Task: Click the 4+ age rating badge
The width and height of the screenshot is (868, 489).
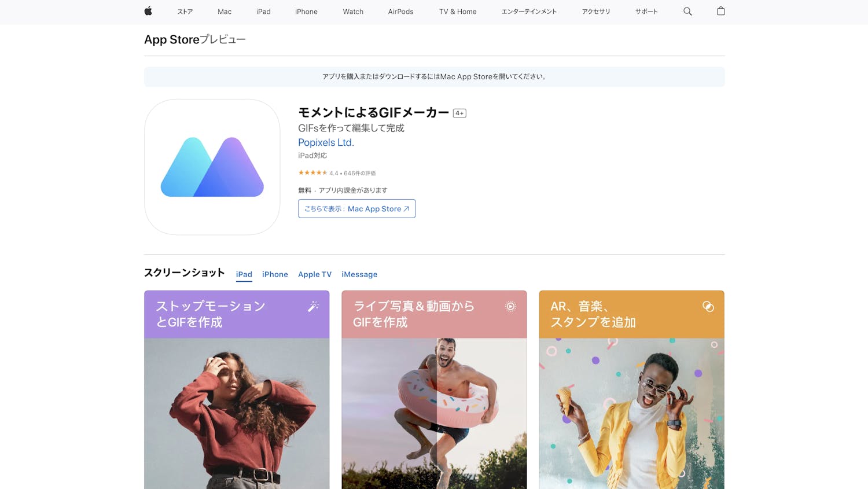Action: tap(459, 113)
